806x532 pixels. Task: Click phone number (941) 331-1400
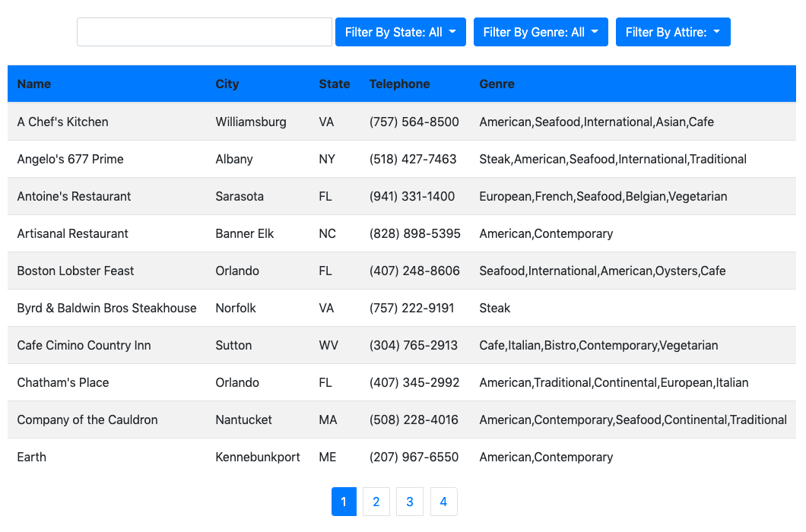coord(411,196)
